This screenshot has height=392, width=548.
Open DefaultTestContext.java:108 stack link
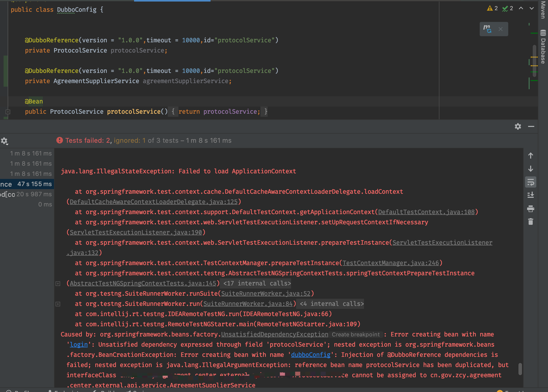426,212
